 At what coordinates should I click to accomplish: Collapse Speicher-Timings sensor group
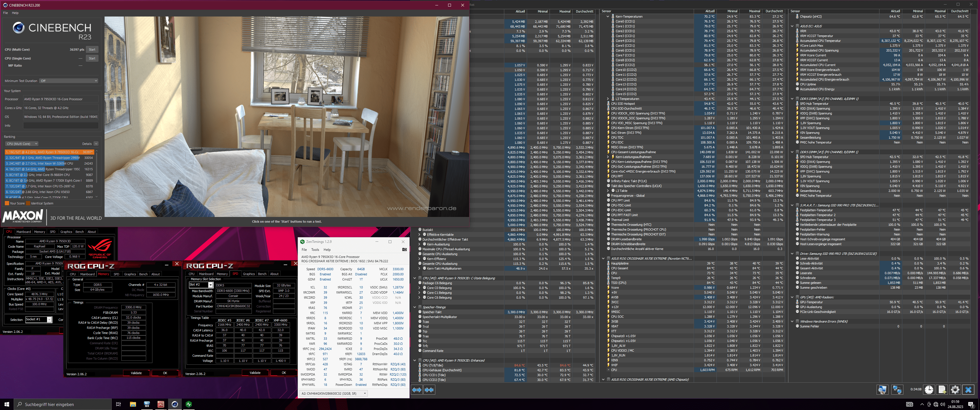[x=415, y=307]
